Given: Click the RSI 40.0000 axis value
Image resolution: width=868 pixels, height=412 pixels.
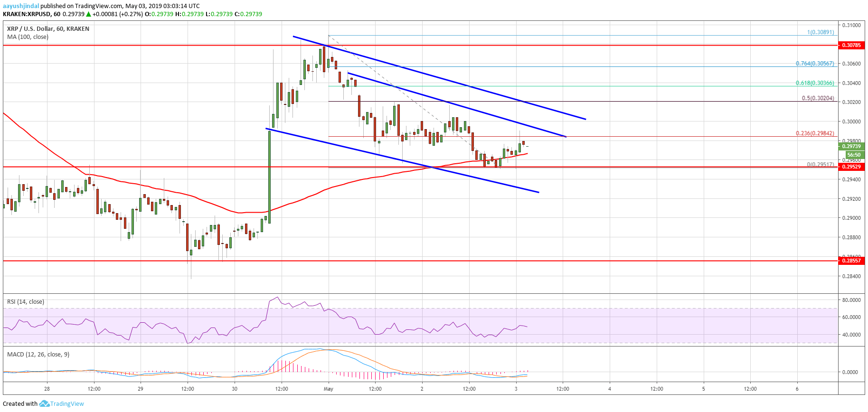Looking at the screenshot, I should [x=851, y=335].
